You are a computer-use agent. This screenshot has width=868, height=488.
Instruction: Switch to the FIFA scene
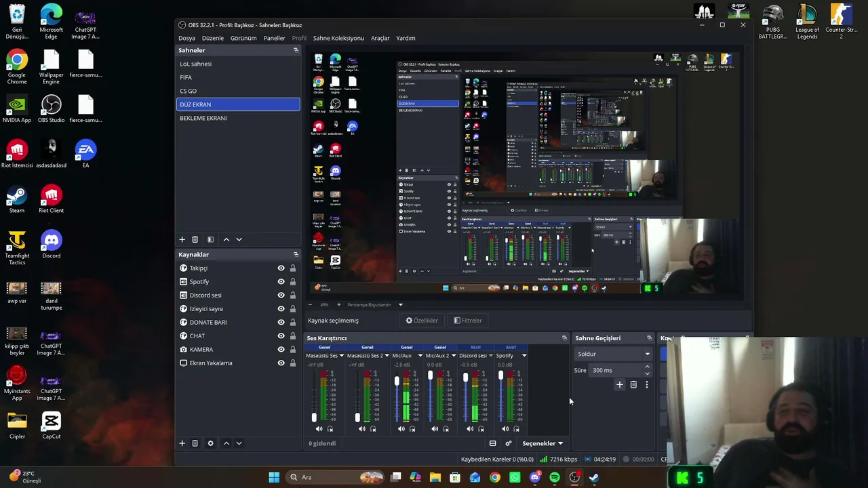click(x=238, y=77)
